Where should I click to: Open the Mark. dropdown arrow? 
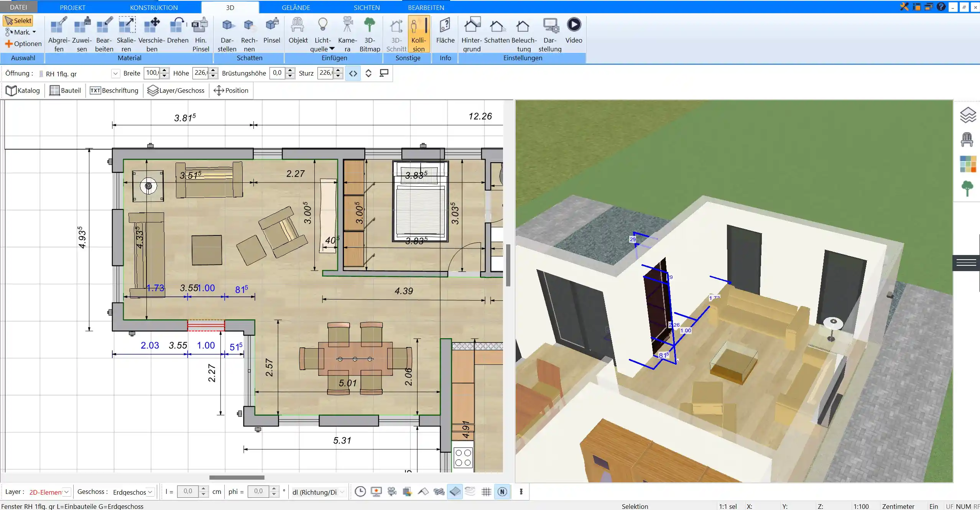click(34, 32)
